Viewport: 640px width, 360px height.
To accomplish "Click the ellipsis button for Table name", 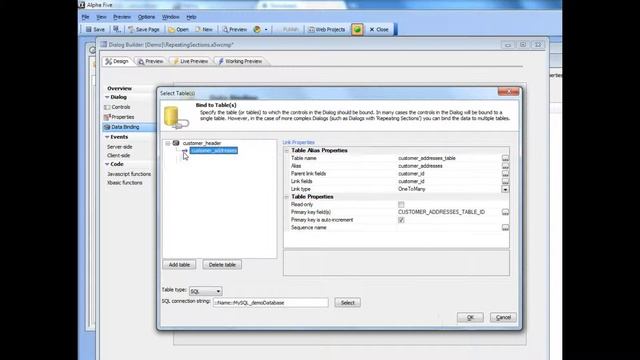I will click(x=505, y=158).
